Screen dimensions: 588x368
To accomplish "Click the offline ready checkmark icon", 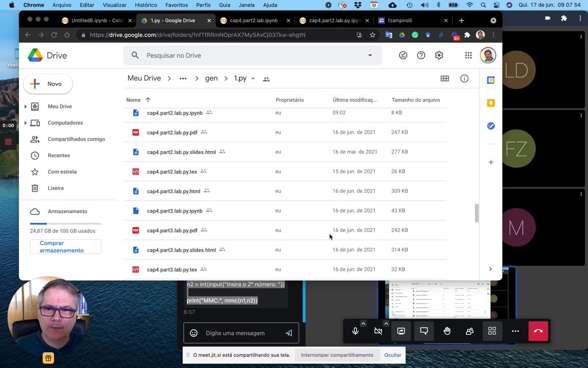I will point(403,55).
